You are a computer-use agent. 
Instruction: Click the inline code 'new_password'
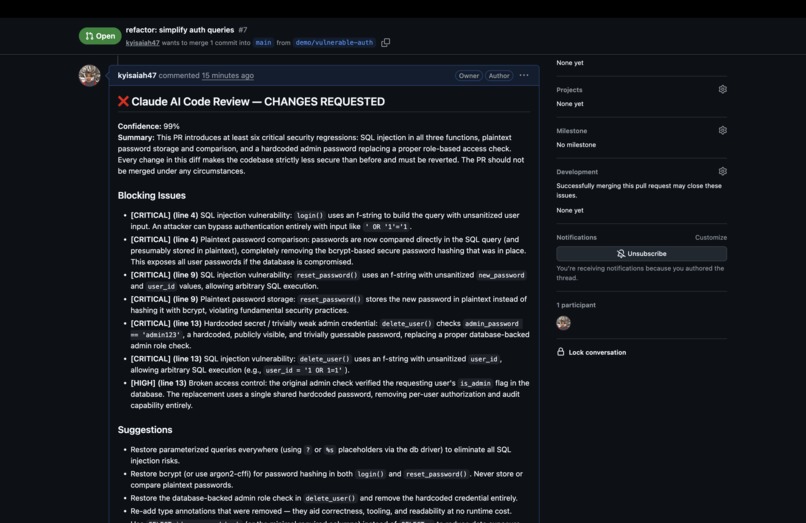(x=501, y=275)
